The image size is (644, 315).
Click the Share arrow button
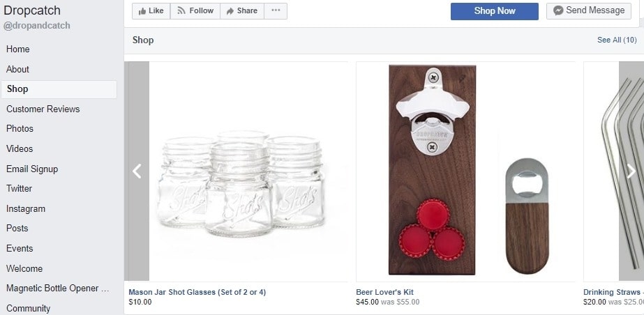(x=242, y=11)
